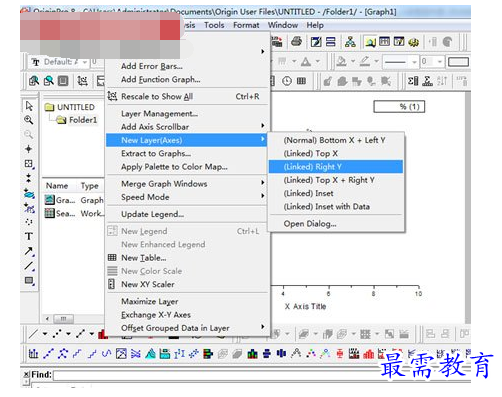
Task: Toggle the Project Explorer view button
Action: pos(370,42)
